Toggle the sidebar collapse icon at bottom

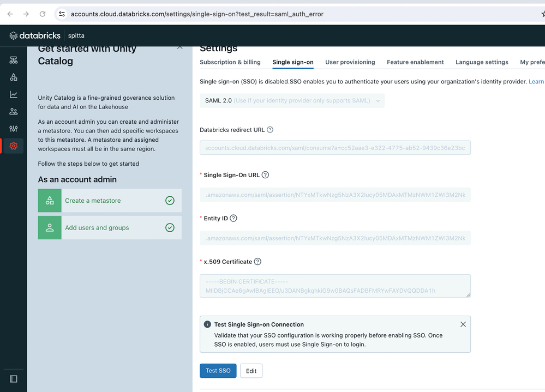[x=14, y=378]
